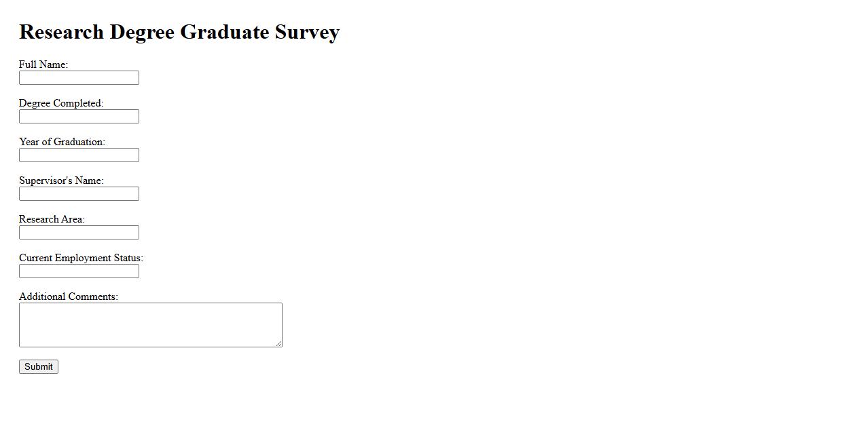Select the 'Year of Graduation:' label
The height and width of the screenshot is (441, 868).
click(62, 142)
